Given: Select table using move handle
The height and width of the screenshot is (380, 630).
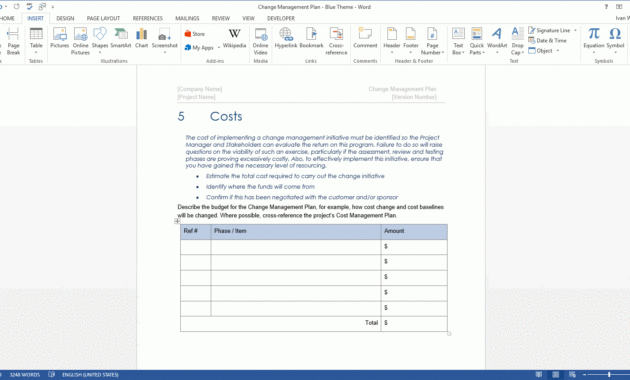Looking at the screenshot, I should 177,221.
